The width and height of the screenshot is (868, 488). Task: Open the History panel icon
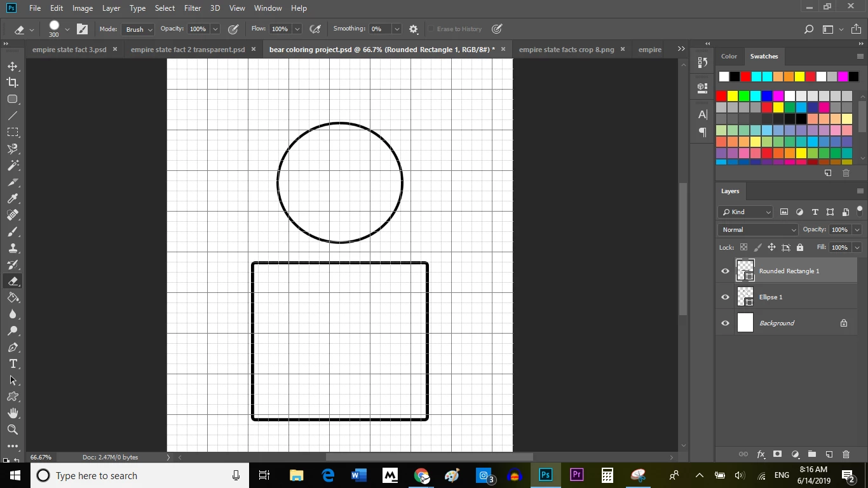tap(702, 62)
